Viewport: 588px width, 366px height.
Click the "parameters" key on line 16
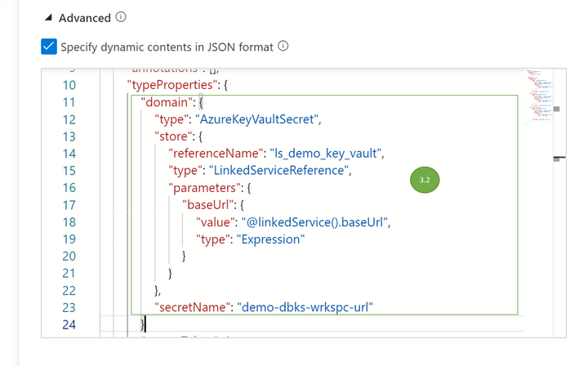205,188
